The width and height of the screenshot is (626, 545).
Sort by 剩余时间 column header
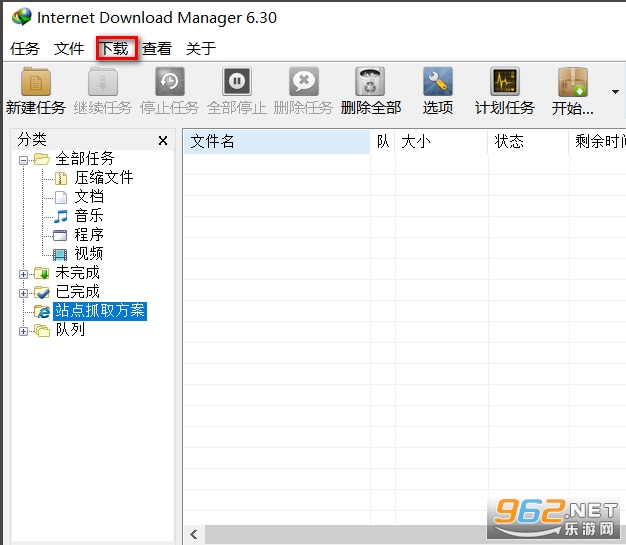pos(598,141)
